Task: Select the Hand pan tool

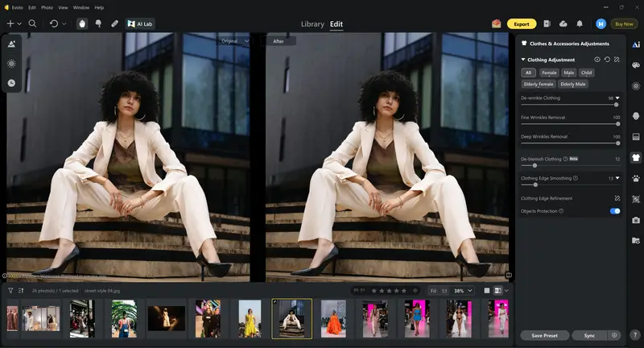Action: click(x=81, y=23)
